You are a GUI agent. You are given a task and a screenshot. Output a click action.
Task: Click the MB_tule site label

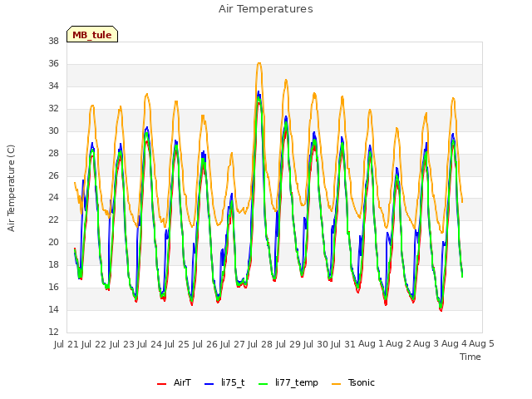[92, 35]
